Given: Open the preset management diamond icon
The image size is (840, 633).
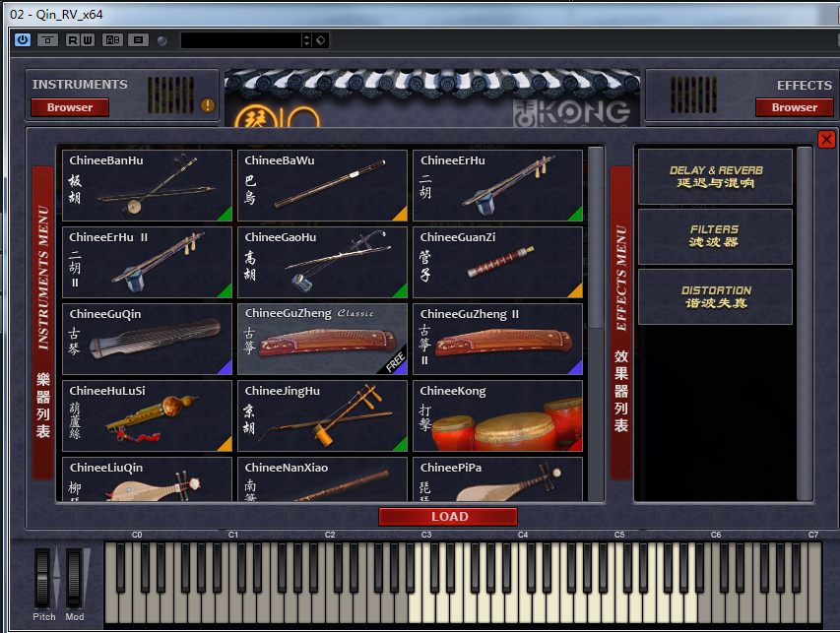Looking at the screenshot, I should pyautogui.click(x=321, y=39).
